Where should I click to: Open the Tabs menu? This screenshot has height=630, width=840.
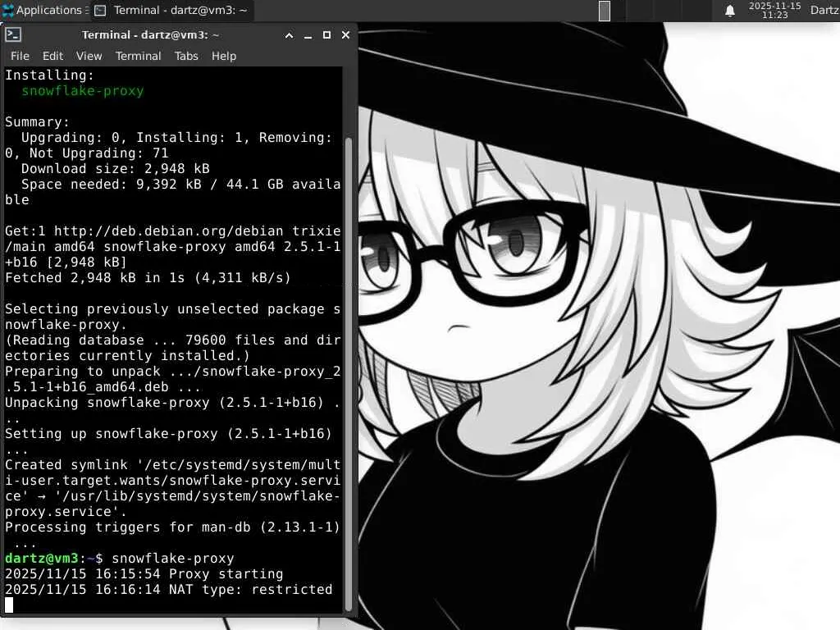tap(186, 56)
